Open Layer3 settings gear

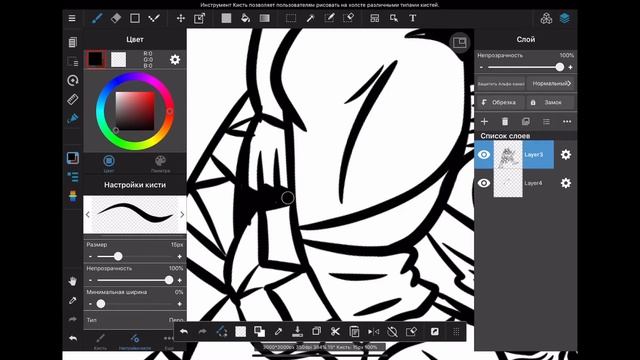566,155
